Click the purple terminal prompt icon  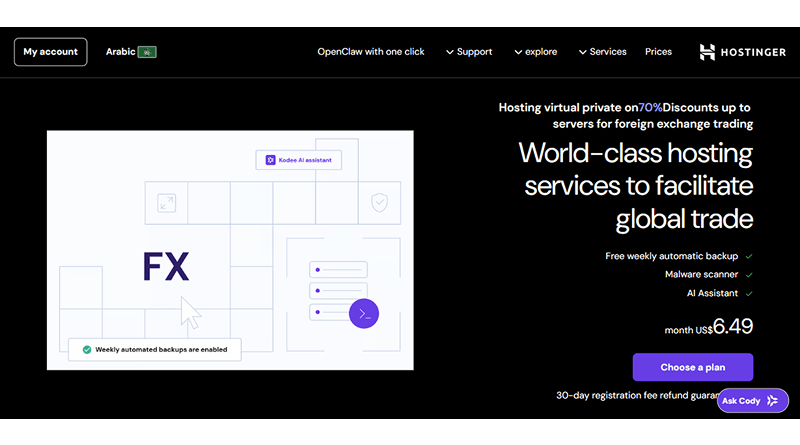(x=364, y=313)
